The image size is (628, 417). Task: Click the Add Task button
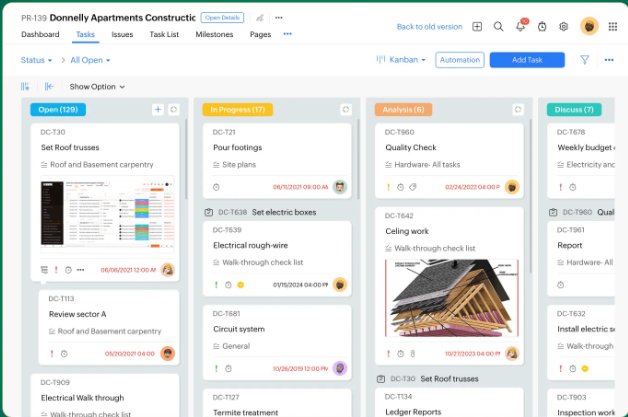tap(527, 60)
